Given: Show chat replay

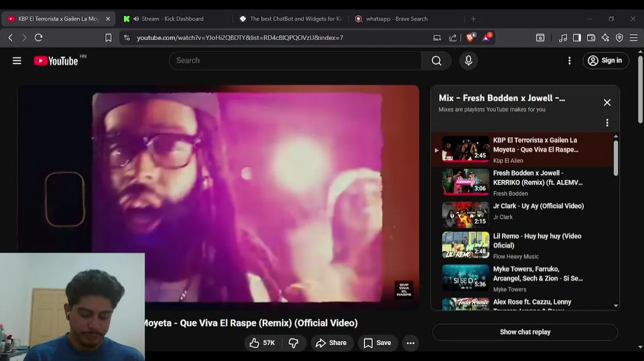Looking at the screenshot, I should (x=525, y=332).
